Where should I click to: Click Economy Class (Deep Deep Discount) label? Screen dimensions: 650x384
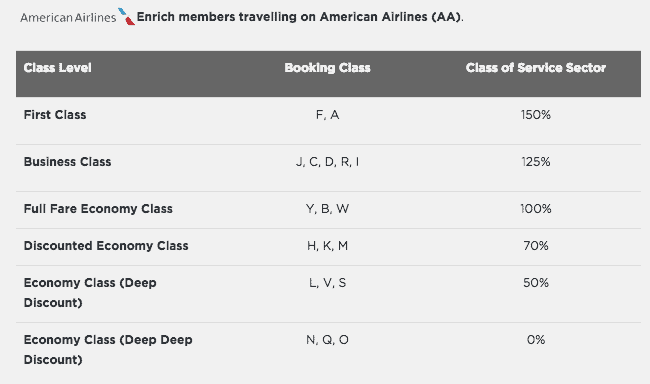click(108, 350)
